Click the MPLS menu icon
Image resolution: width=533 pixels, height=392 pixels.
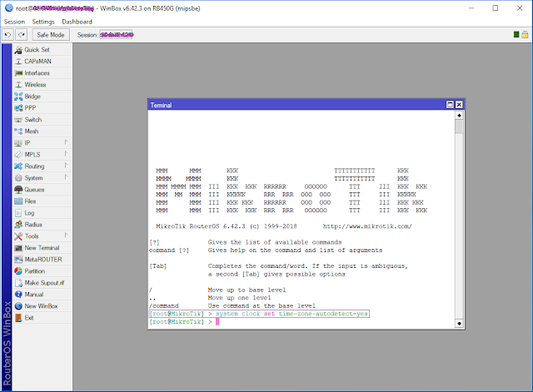pyautogui.click(x=18, y=155)
